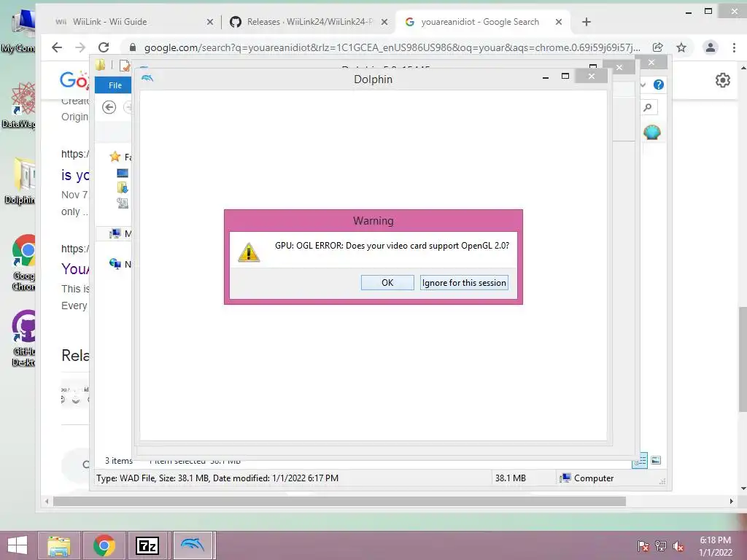Image resolution: width=747 pixels, height=560 pixels.
Task: Open Dolphin folder on desktop
Action: [x=20, y=182]
